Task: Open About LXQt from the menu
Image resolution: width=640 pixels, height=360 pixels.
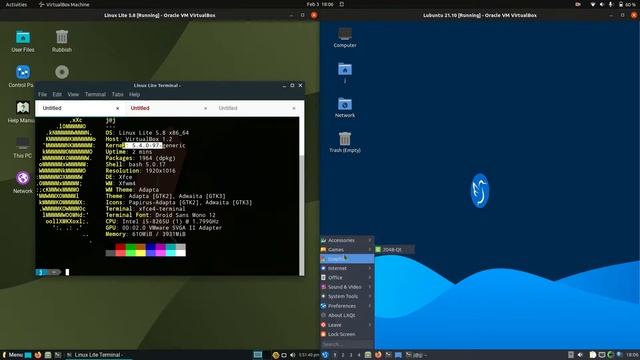Action: coord(347,315)
